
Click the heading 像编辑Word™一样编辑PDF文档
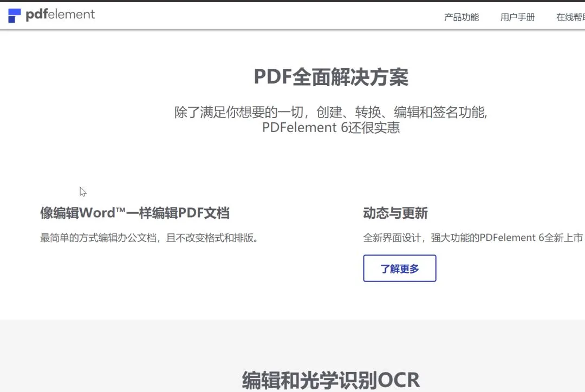click(135, 213)
